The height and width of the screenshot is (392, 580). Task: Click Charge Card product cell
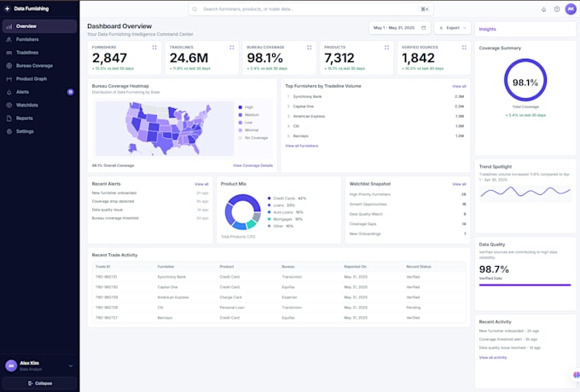pyautogui.click(x=230, y=297)
